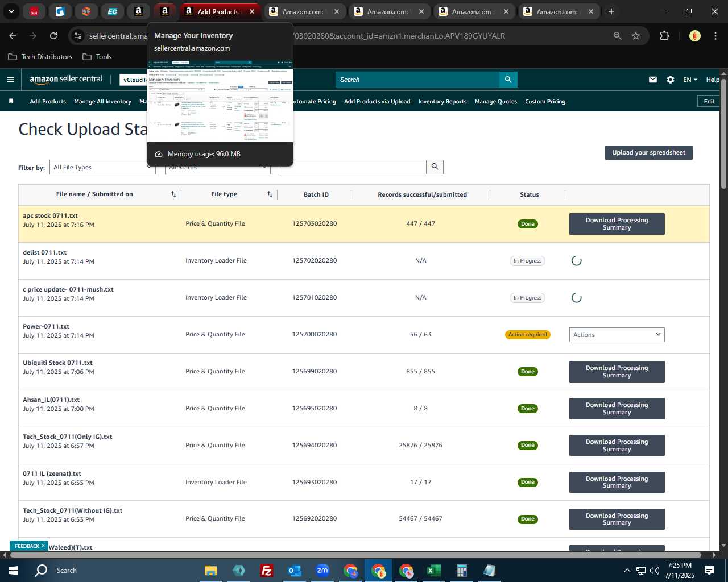Image resolution: width=728 pixels, height=582 pixels.
Task: Open the Chrome extensions puzzle icon
Action: click(x=664, y=36)
